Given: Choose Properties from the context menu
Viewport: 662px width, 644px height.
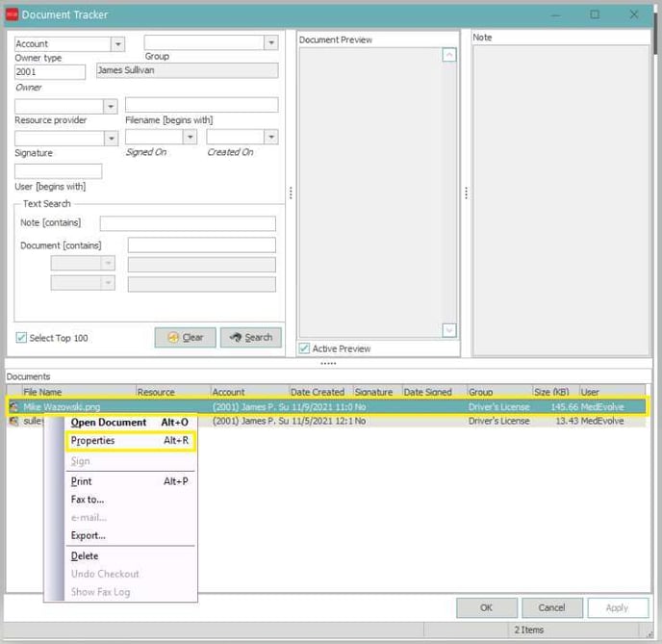Looking at the screenshot, I should (x=92, y=441).
